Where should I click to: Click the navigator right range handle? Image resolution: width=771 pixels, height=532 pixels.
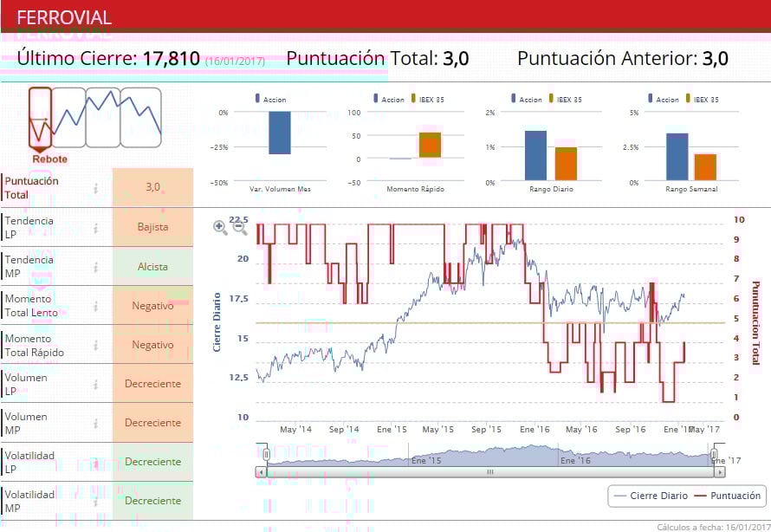coord(714,454)
